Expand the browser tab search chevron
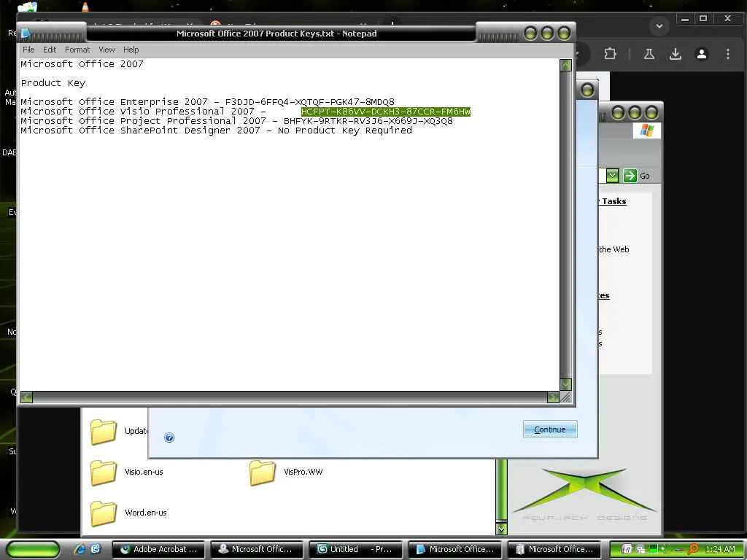This screenshot has width=747, height=560. (659, 26)
